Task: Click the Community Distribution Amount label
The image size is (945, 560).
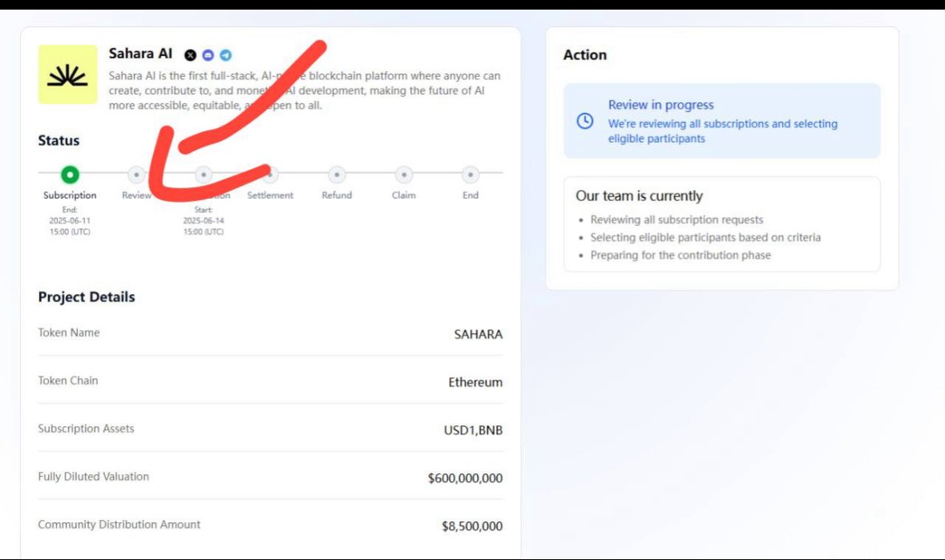Action: [119, 525]
